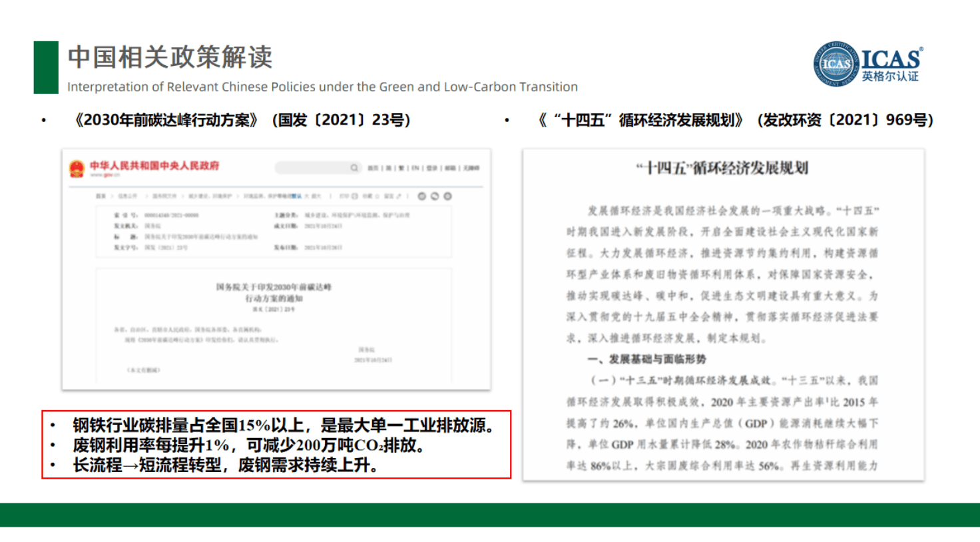Click the national emblem logo on gov.cn
The image size is (980, 542).
[x=77, y=168]
